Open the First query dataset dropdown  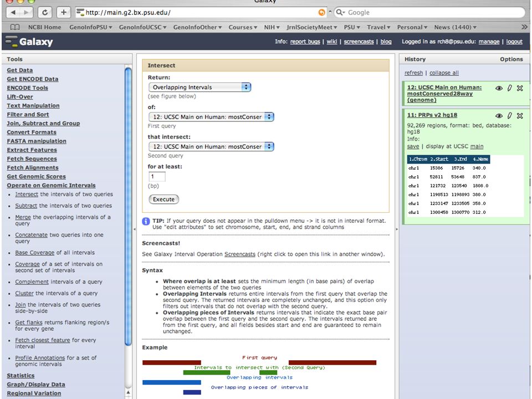pos(211,117)
